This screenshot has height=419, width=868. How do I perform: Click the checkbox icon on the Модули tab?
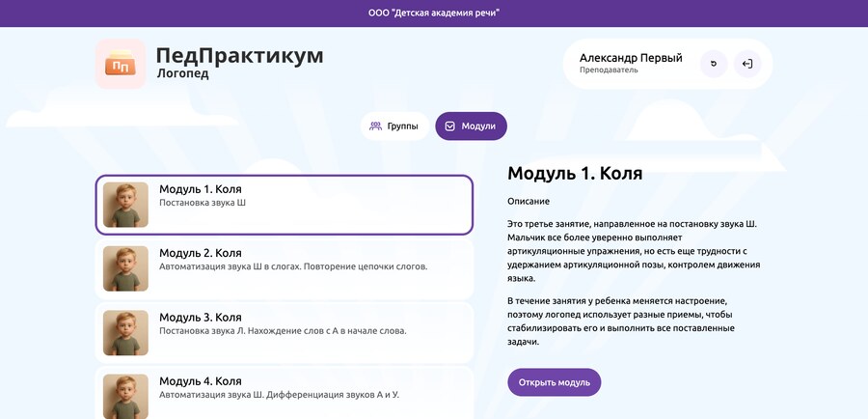click(x=450, y=126)
